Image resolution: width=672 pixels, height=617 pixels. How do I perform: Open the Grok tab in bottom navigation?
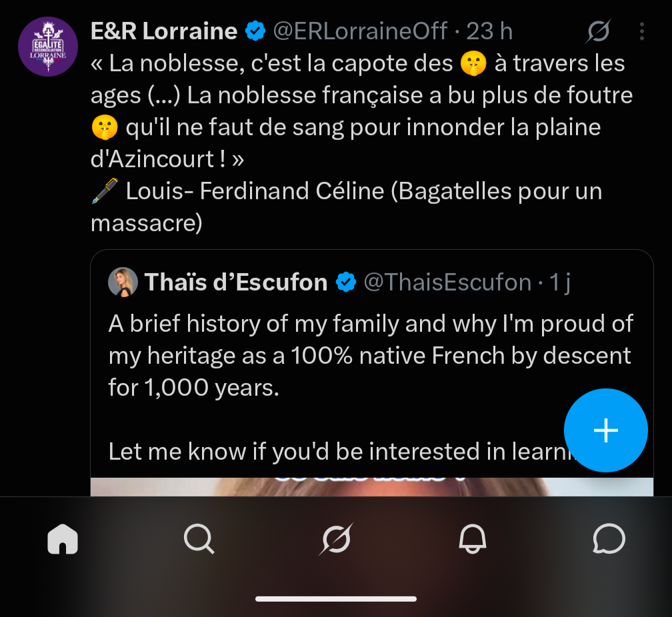pyautogui.click(x=335, y=539)
